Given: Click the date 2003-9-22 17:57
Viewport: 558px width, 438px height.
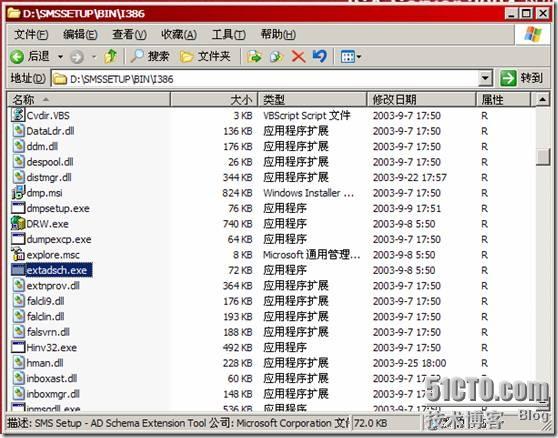Looking at the screenshot, I should (410, 177).
